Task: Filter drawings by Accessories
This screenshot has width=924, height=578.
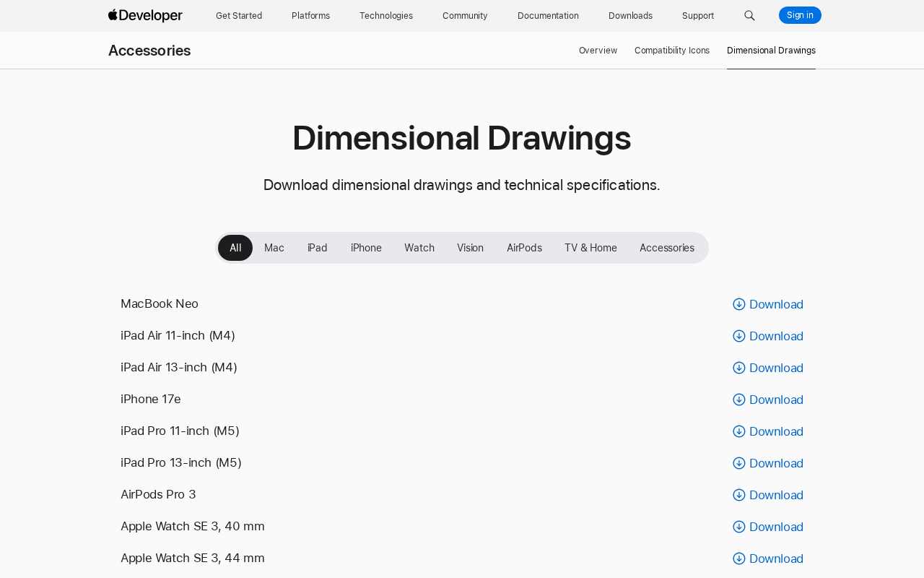Action: (x=667, y=248)
